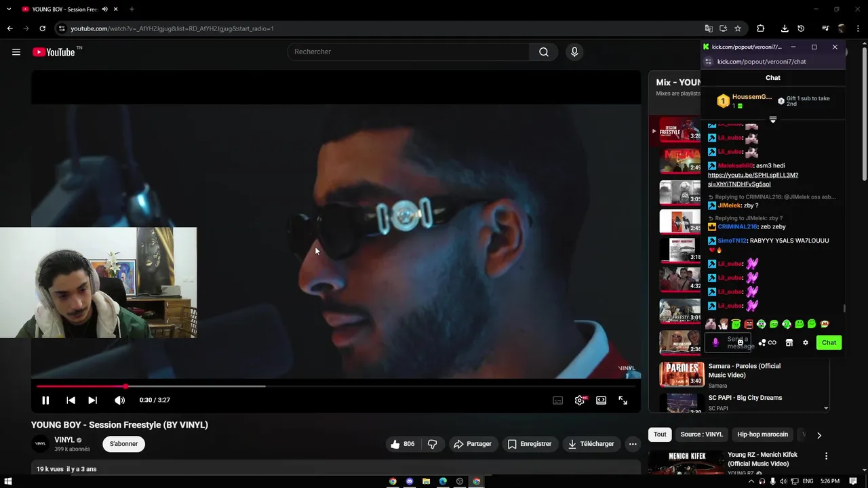Viewport: 868px width, 488px height.
Task: Install app icon in address bar
Action: pyautogui.click(x=723, y=28)
